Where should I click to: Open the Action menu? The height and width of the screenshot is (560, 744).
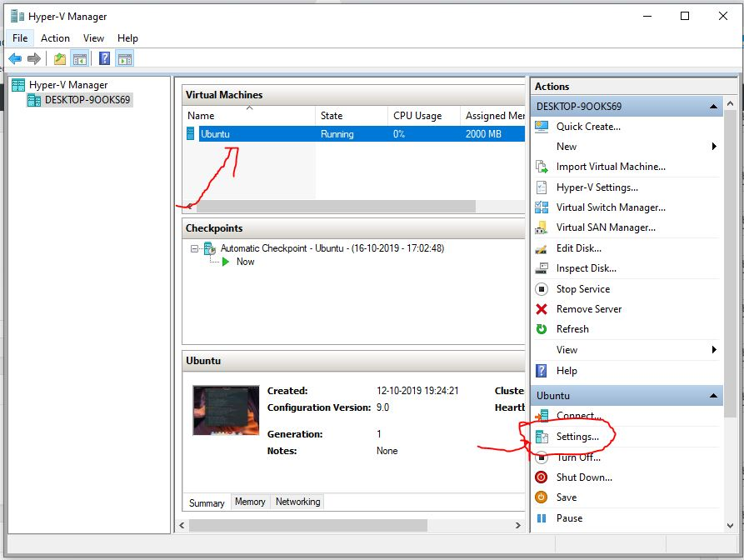(55, 38)
